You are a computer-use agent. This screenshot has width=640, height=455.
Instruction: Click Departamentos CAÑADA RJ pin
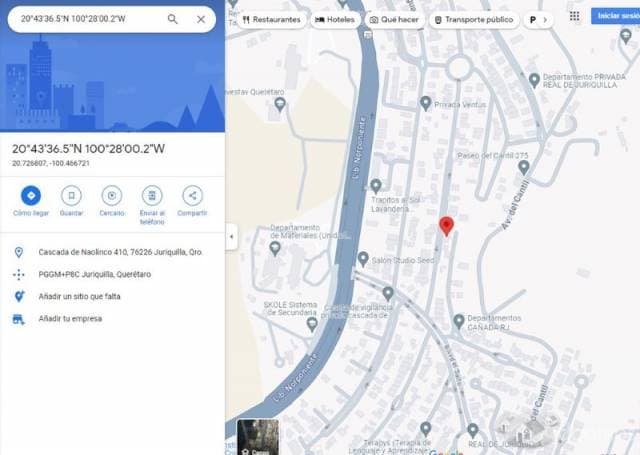click(x=459, y=321)
